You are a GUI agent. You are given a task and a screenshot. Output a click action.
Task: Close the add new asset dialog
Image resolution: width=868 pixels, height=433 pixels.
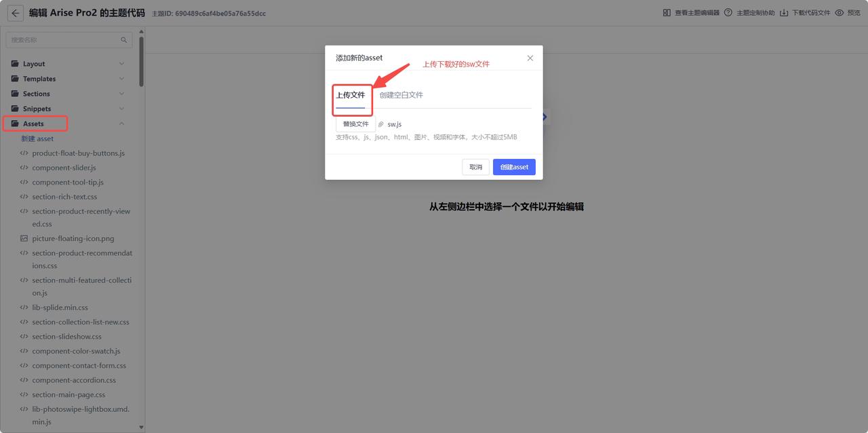pos(530,58)
